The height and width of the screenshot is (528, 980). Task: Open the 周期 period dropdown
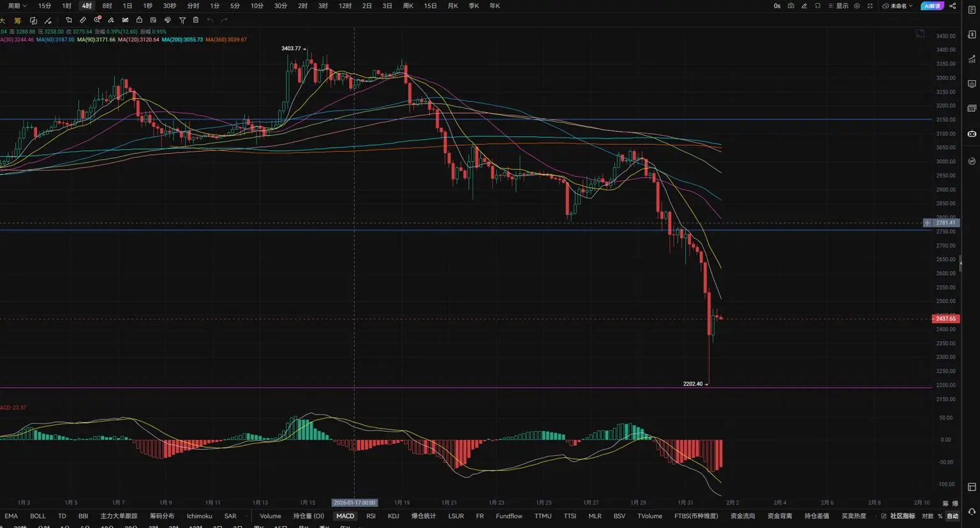tap(17, 6)
